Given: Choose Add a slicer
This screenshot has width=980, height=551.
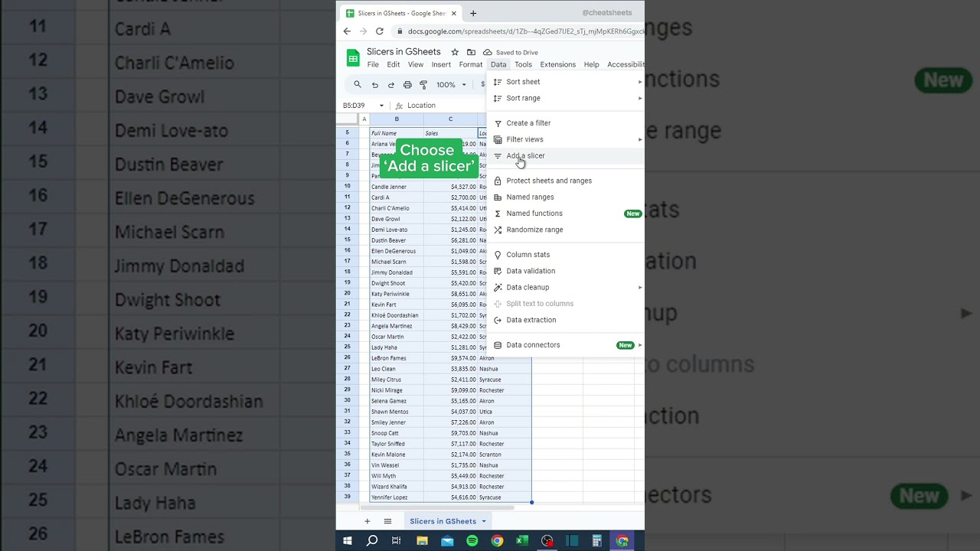Looking at the screenshot, I should pos(565,156).
